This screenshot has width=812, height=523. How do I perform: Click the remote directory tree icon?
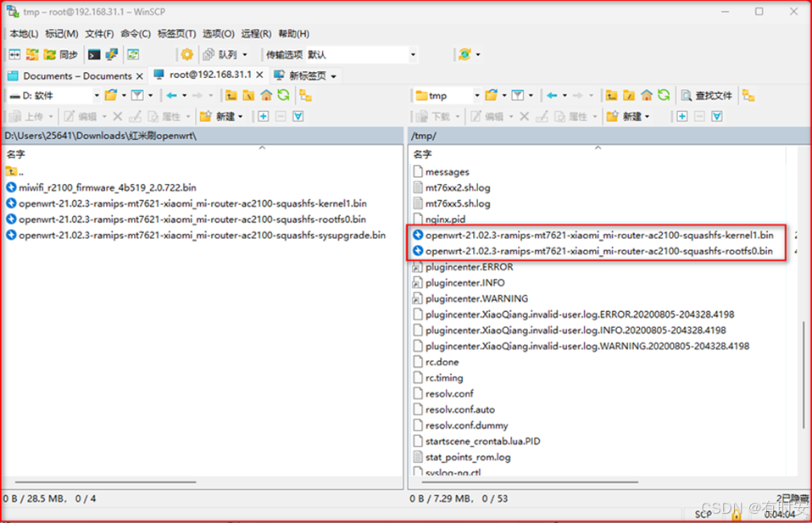748,96
